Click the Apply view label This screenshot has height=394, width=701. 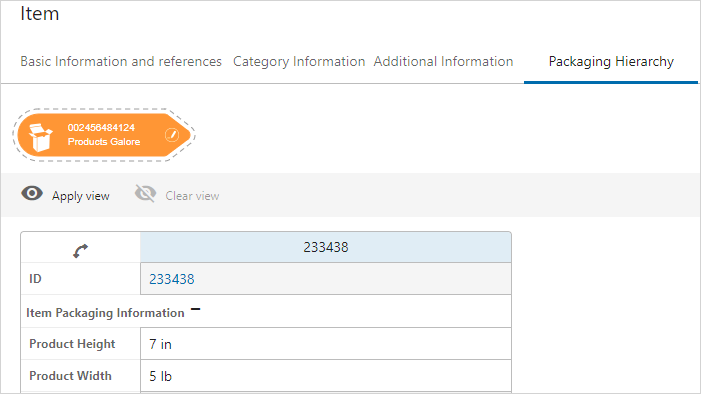(x=80, y=196)
